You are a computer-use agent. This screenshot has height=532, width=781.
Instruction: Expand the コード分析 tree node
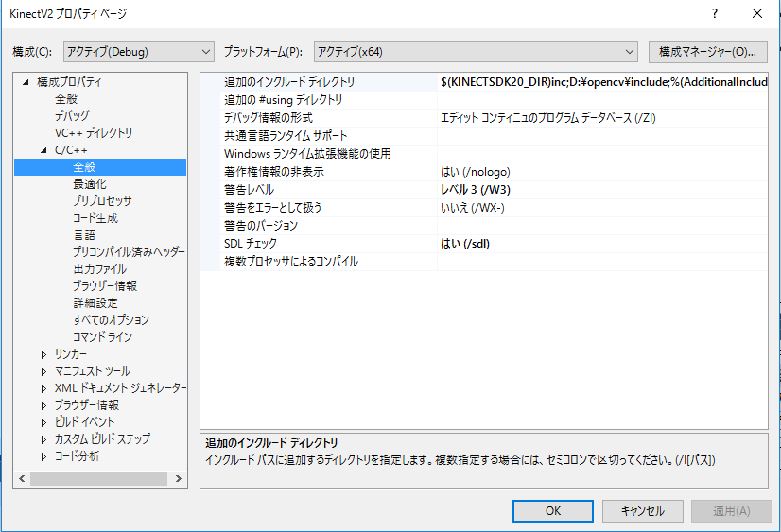43,456
